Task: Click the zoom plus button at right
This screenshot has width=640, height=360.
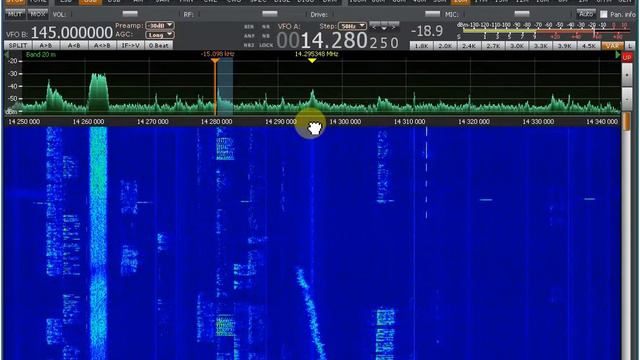Action: point(627,75)
